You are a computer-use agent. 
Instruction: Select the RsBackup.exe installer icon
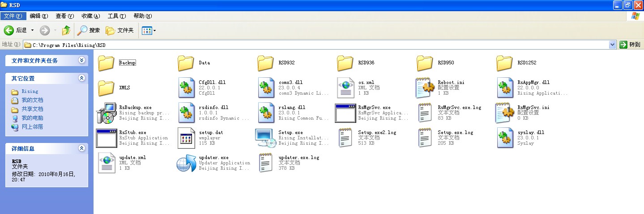click(106, 113)
